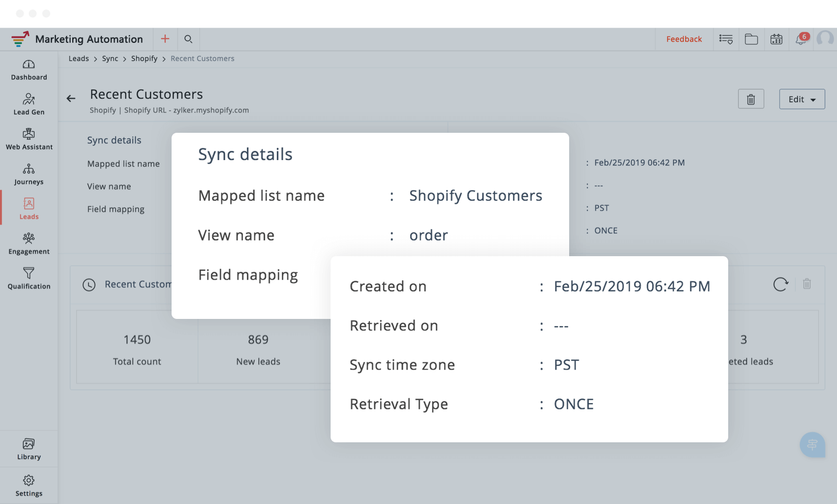Open Dashboard in the sidebar
The width and height of the screenshot is (837, 504).
click(x=29, y=70)
